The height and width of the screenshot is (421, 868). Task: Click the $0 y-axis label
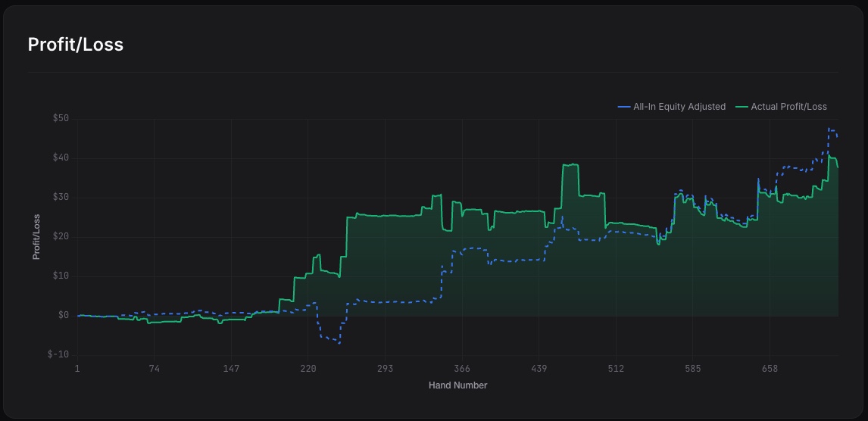[63, 315]
